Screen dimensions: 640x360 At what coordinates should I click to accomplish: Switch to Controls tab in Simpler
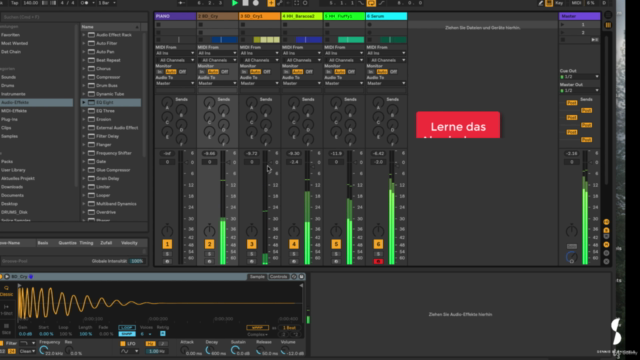pyautogui.click(x=278, y=277)
